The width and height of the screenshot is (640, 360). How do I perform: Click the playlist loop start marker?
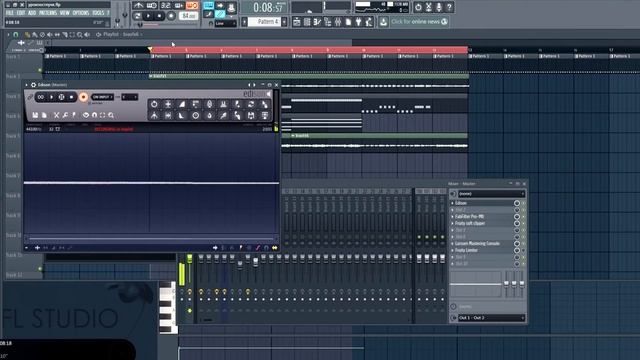150,49
